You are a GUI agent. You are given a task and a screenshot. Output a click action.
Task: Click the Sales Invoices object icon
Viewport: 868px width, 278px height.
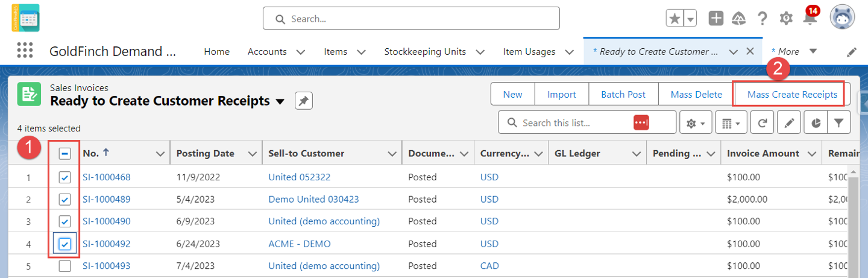pyautogui.click(x=29, y=94)
